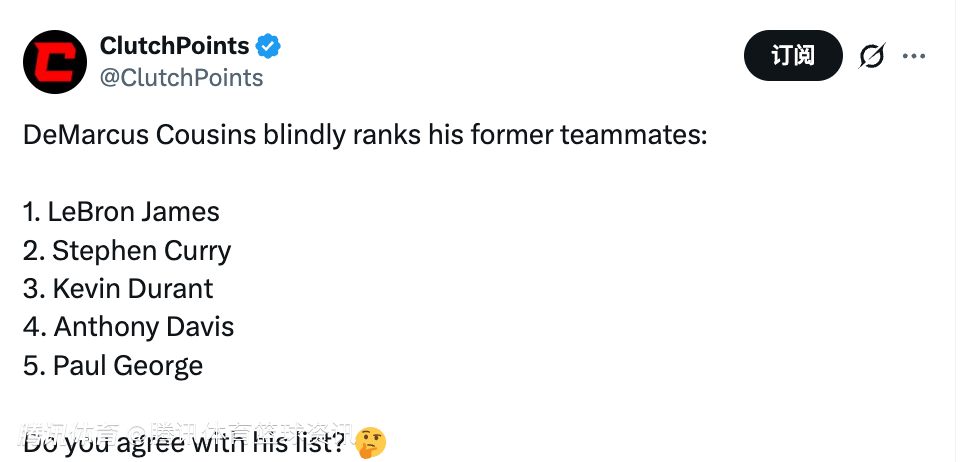970x462 pixels.
Task: Select the '4. Anthony Davis' line
Action: click(x=128, y=327)
